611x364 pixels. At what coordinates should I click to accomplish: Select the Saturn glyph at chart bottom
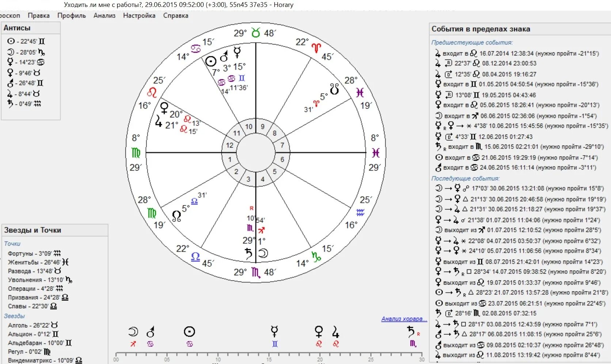click(248, 253)
